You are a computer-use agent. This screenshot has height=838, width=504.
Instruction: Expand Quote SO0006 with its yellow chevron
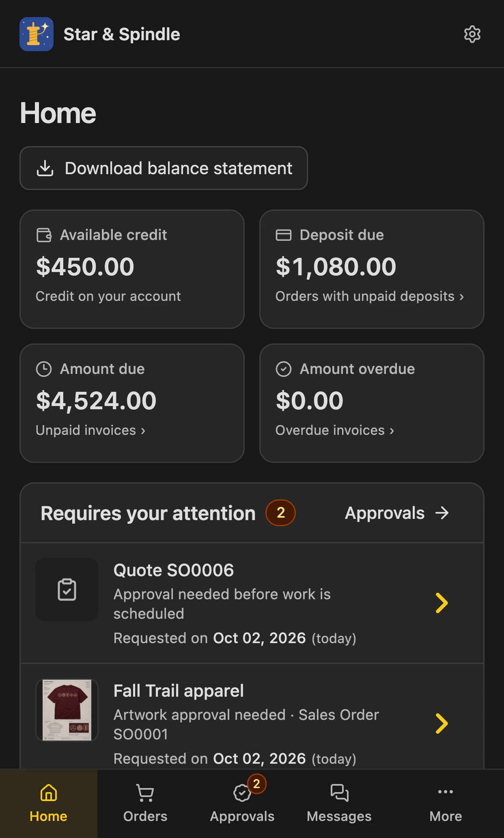point(442,603)
